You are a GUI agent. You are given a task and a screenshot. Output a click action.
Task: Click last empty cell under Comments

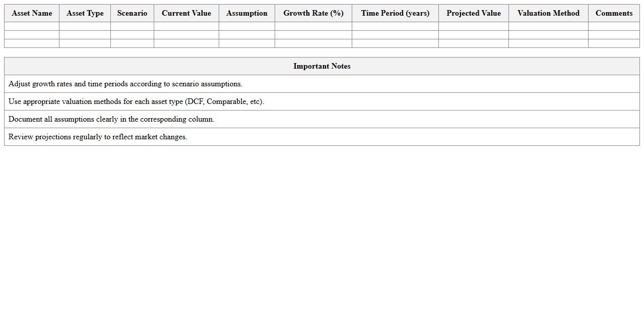(x=614, y=43)
